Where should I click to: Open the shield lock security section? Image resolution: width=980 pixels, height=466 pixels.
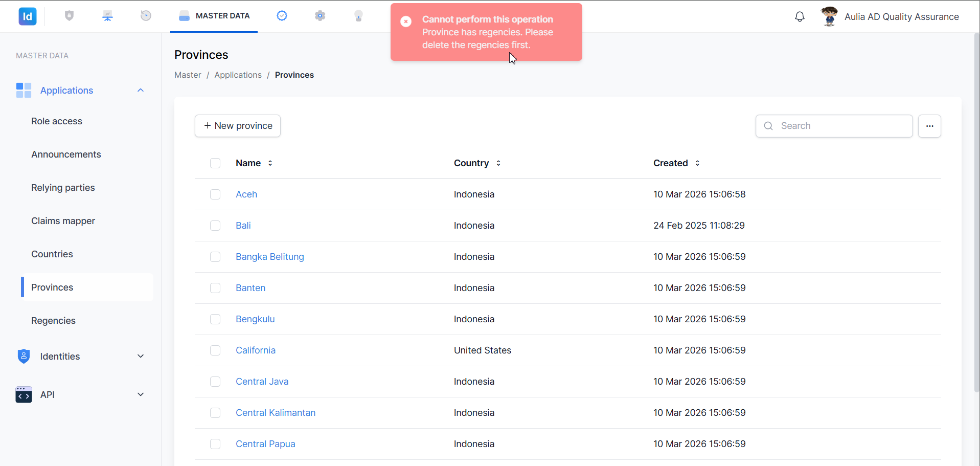[x=70, y=16]
